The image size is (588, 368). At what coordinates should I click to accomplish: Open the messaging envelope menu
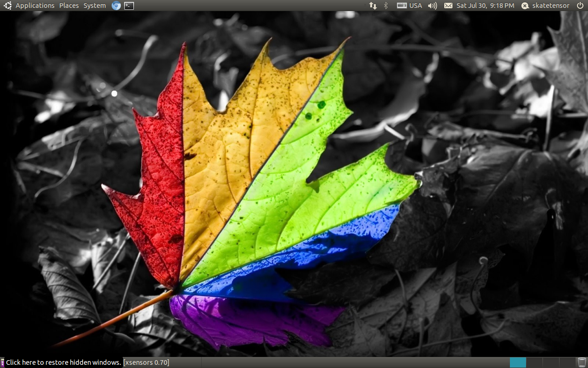[x=448, y=6]
